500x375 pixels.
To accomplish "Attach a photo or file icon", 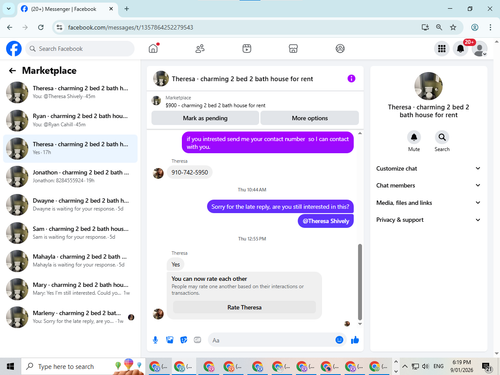I will tap(170, 340).
